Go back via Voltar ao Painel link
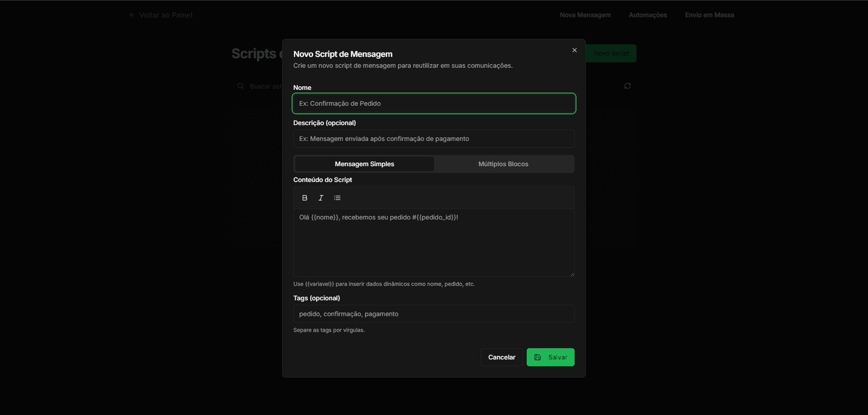This screenshot has height=415, width=868. click(x=165, y=15)
